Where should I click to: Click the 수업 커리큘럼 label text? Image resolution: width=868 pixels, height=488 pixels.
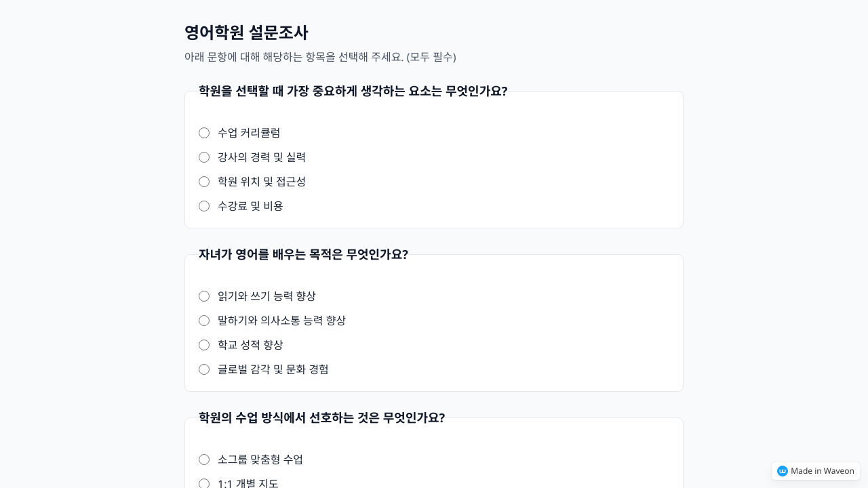point(249,133)
